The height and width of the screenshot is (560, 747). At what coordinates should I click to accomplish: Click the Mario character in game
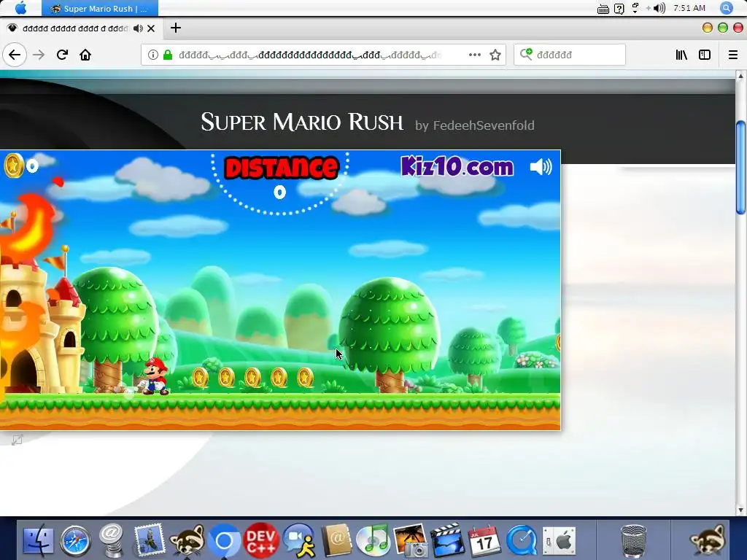tap(155, 376)
